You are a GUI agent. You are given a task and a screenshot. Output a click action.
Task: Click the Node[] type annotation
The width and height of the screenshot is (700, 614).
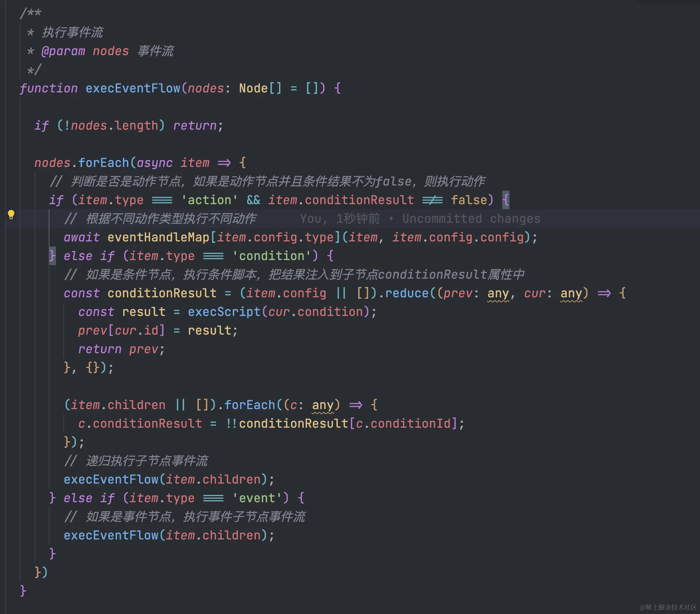click(260, 88)
